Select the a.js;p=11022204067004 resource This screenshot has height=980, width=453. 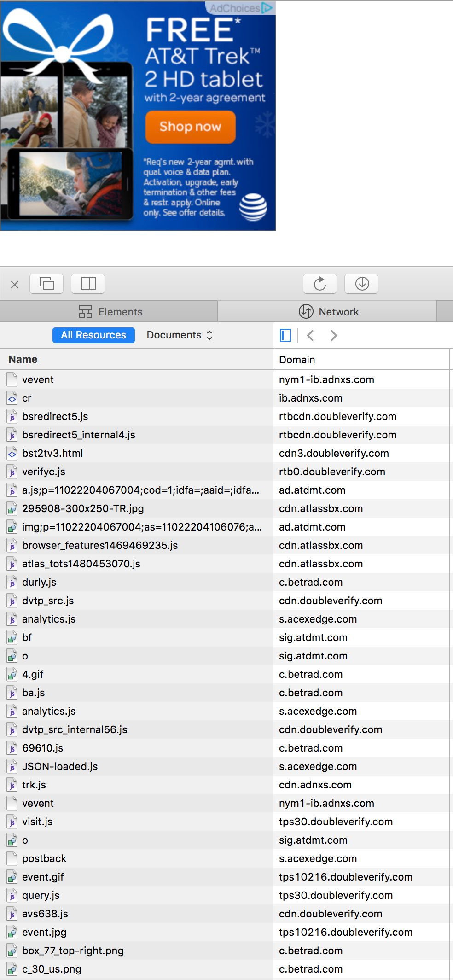point(136,490)
